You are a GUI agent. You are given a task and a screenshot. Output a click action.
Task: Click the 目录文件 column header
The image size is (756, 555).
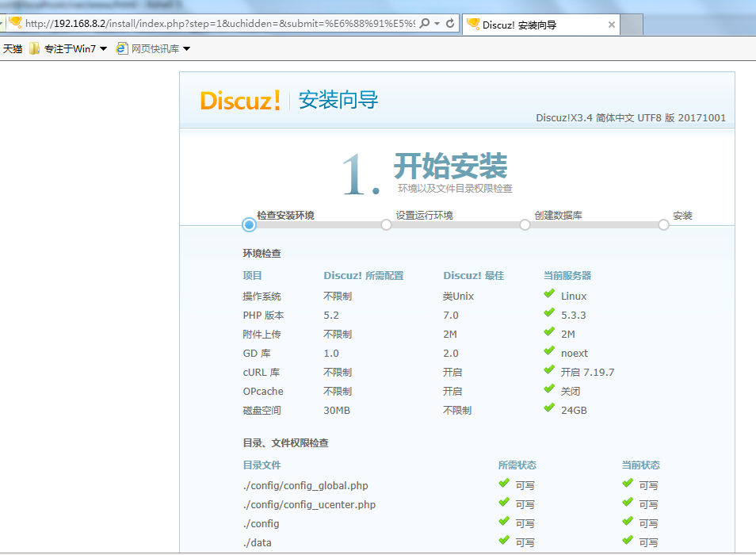pyautogui.click(x=262, y=465)
